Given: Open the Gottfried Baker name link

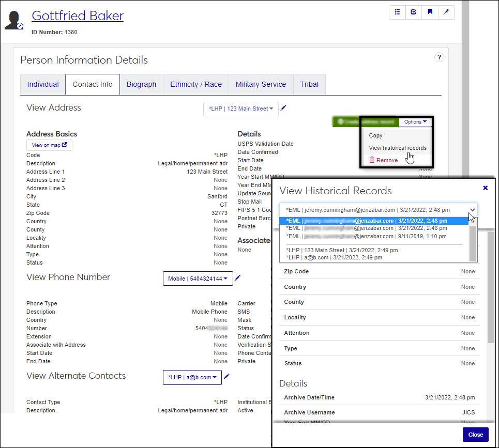Looking at the screenshot, I should [78, 16].
